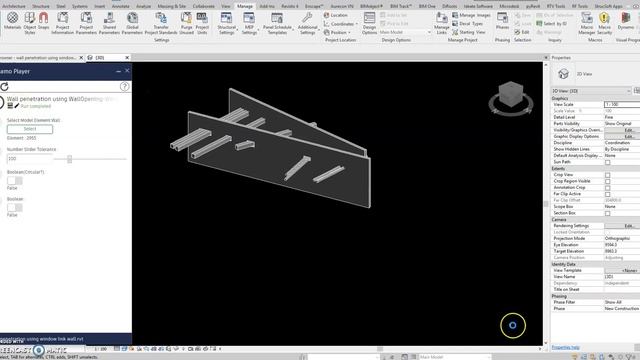
Task: Open Macro Manager
Action: point(587,22)
